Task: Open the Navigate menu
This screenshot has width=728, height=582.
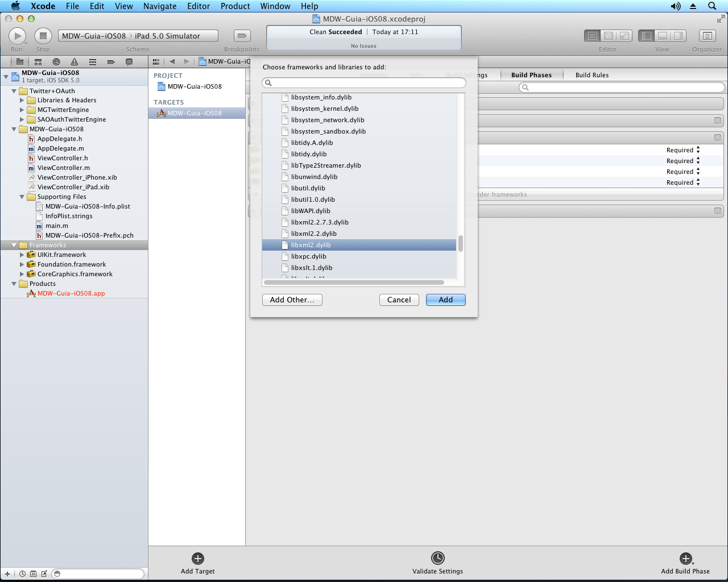Action: 160,6
